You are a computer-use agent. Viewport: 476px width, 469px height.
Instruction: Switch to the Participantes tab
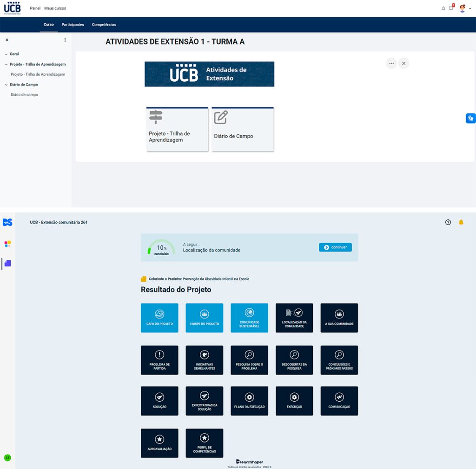73,25
